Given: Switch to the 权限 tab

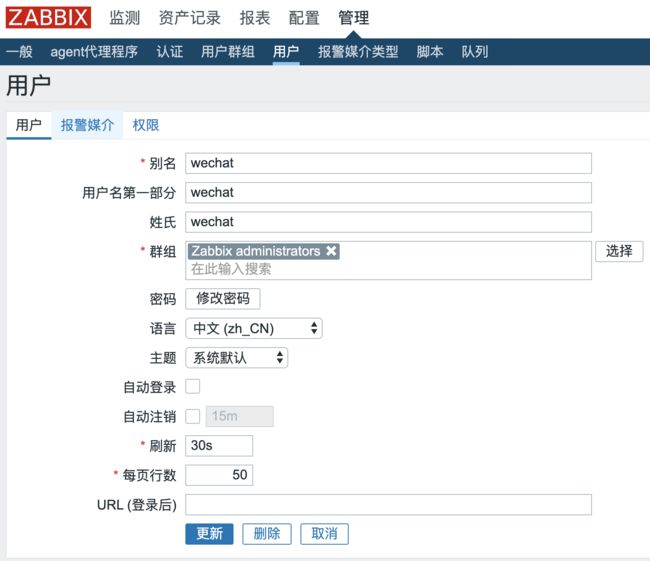Looking at the screenshot, I should [x=146, y=125].
